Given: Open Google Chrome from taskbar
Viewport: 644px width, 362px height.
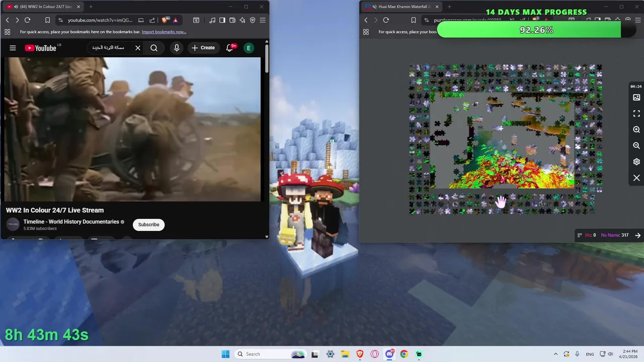Looking at the screenshot, I should point(404,354).
